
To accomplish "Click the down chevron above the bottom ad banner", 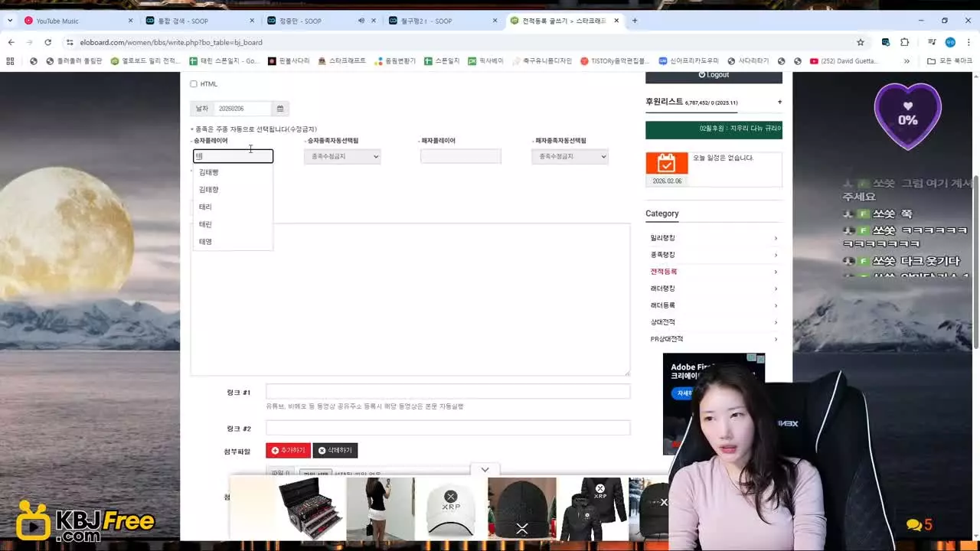I will coord(485,470).
